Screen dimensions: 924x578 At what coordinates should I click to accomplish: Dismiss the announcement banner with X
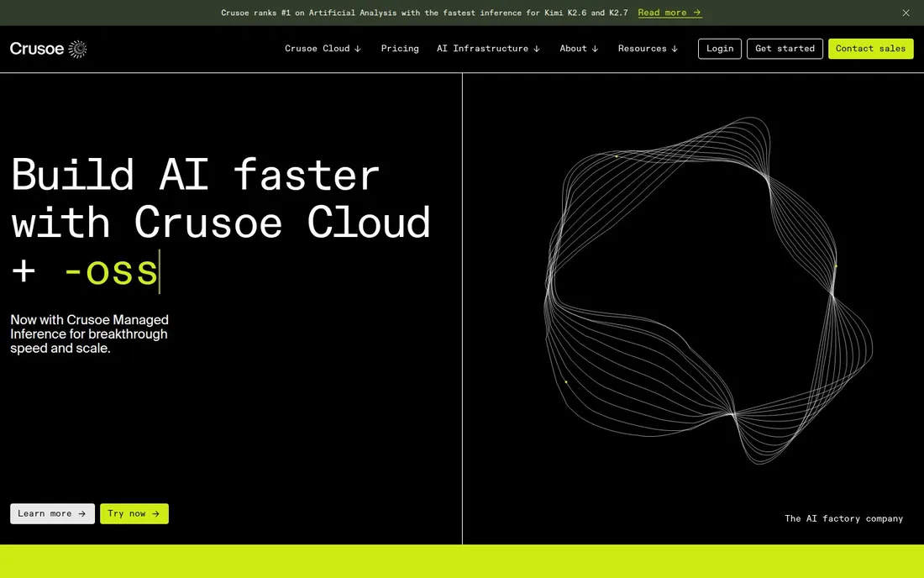point(906,13)
